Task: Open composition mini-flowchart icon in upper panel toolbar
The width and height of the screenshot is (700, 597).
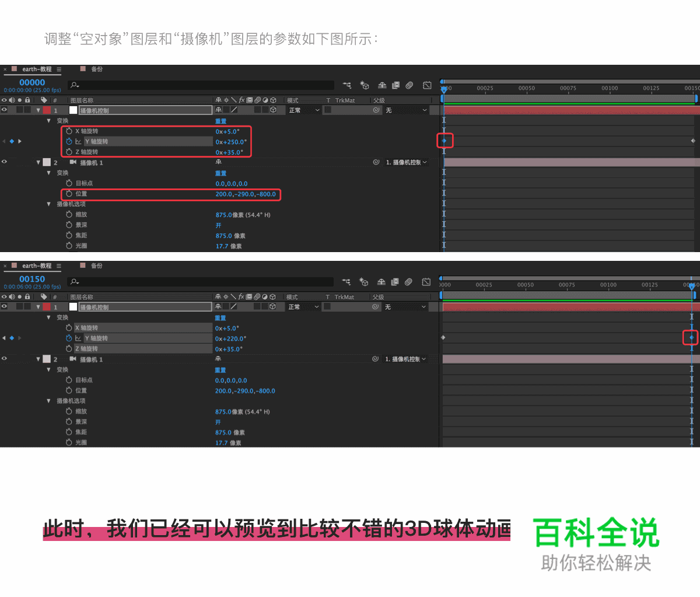Action: coord(347,85)
